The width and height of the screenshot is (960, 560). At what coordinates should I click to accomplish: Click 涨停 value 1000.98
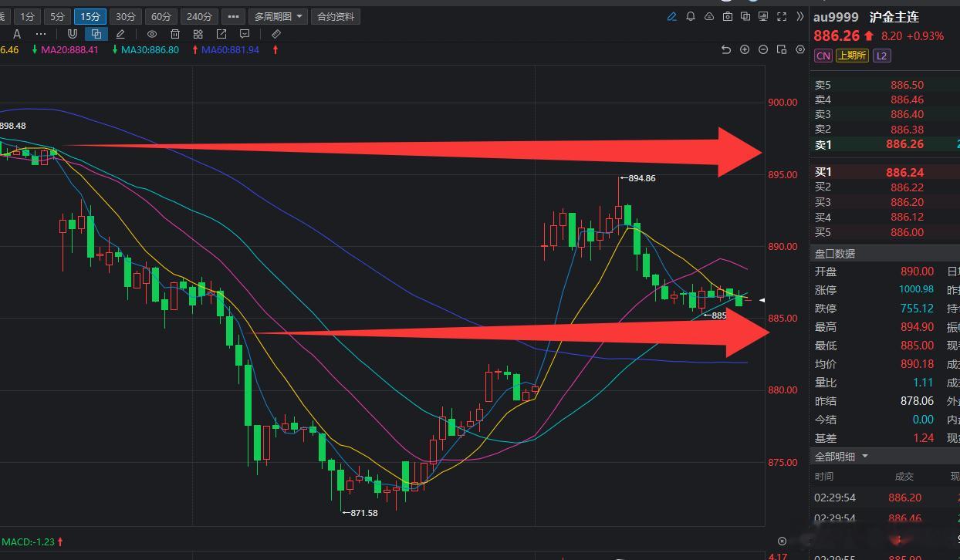(x=916, y=290)
